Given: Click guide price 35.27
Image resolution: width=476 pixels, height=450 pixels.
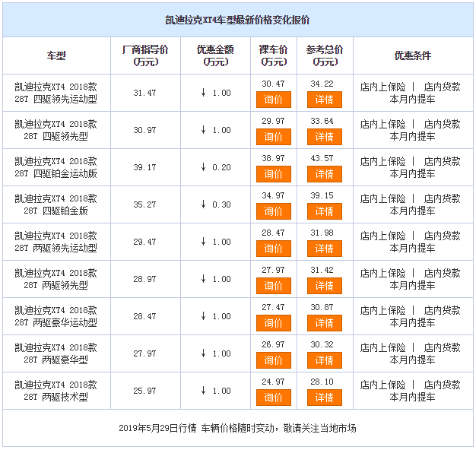Looking at the screenshot, I should (144, 204).
